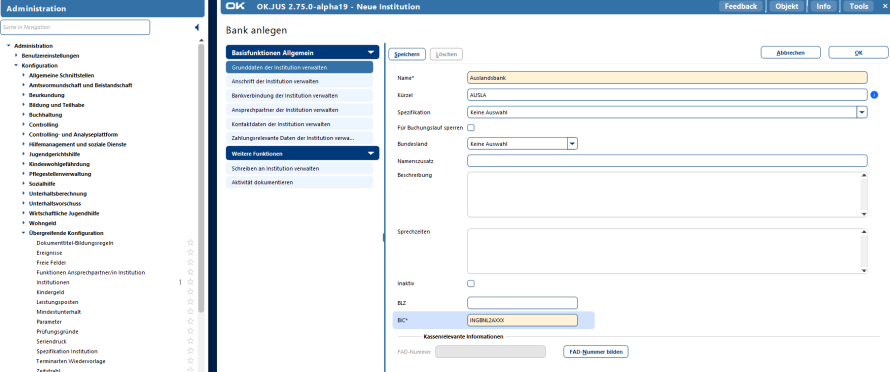Open Anschrift der Institution verwalten
Viewport: 890px width, 372px height.
(x=299, y=81)
